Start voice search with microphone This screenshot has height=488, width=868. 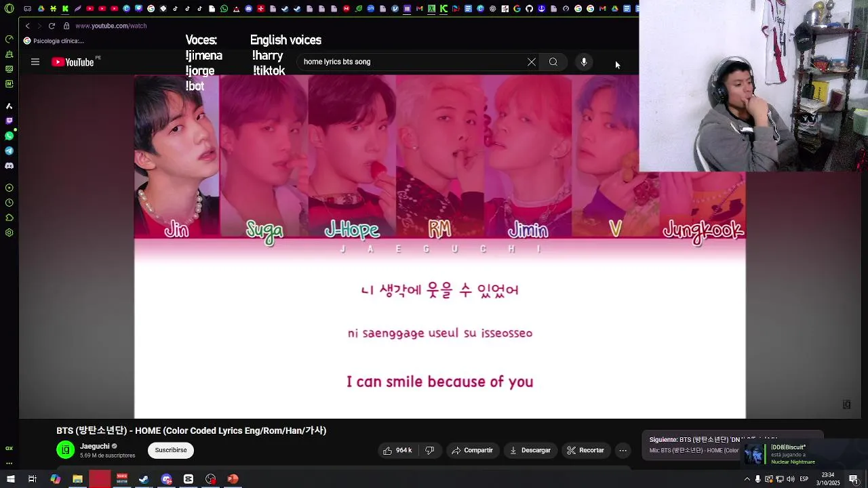point(584,62)
